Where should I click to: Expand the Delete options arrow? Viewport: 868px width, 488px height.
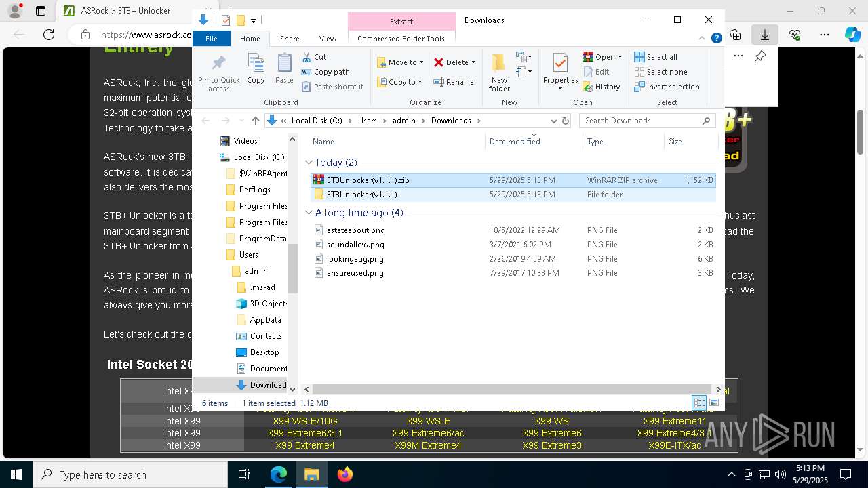click(x=473, y=62)
